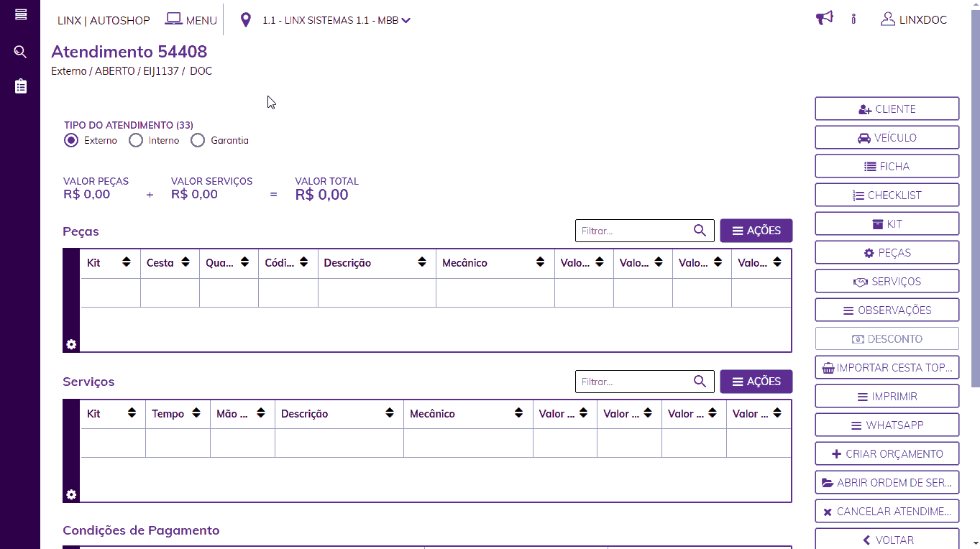Open the FICHA button
This screenshot has width=980, height=549.
coord(887,166)
